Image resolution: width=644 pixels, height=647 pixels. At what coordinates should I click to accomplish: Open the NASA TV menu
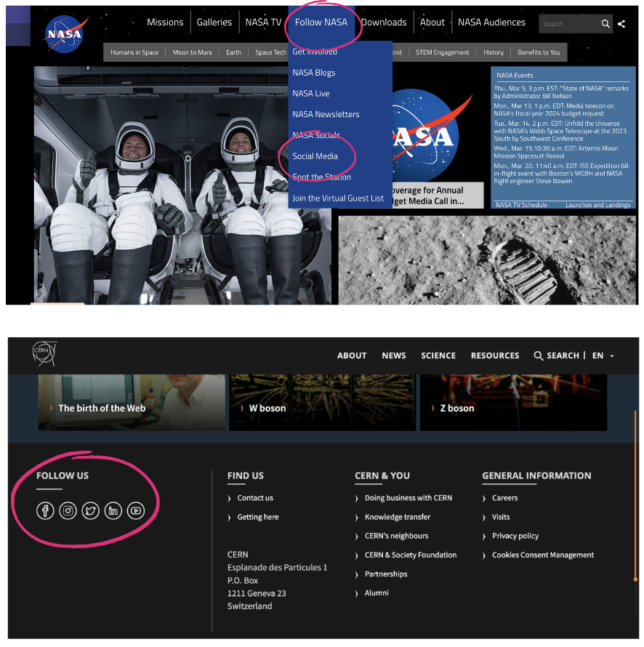point(263,23)
